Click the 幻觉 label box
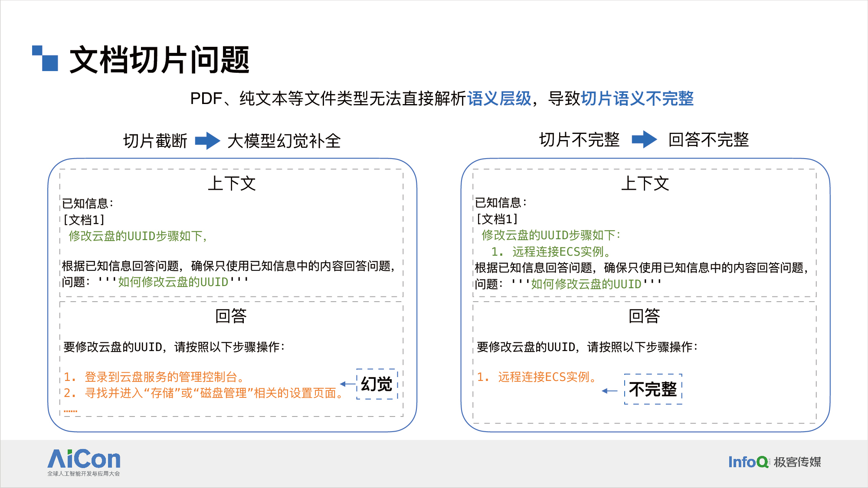This screenshot has height=488, width=868. [x=377, y=384]
